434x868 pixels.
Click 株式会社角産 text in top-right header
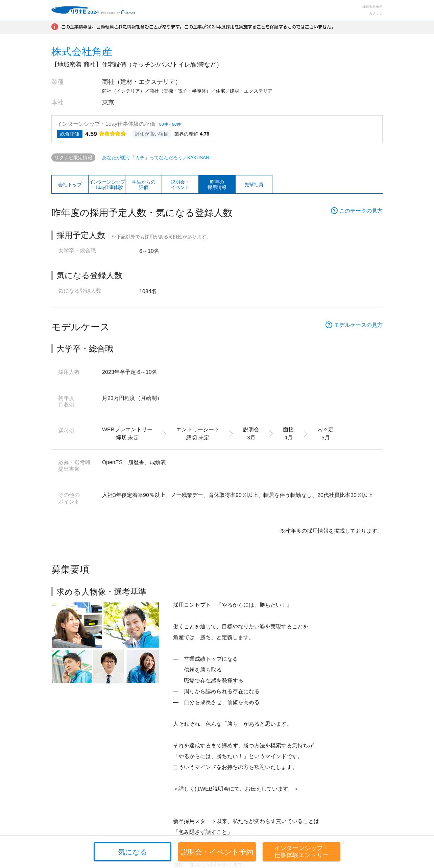(x=372, y=6)
